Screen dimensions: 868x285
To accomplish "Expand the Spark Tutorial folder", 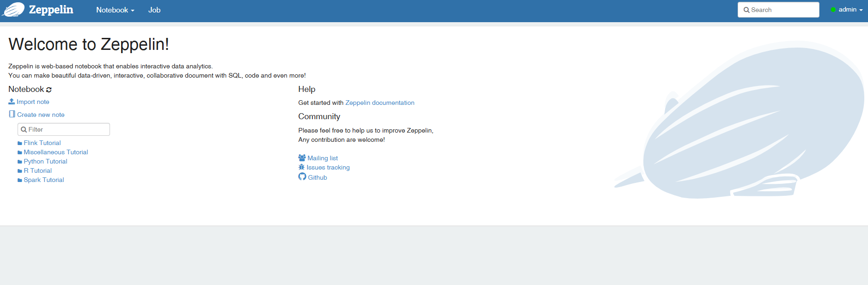I will point(44,180).
